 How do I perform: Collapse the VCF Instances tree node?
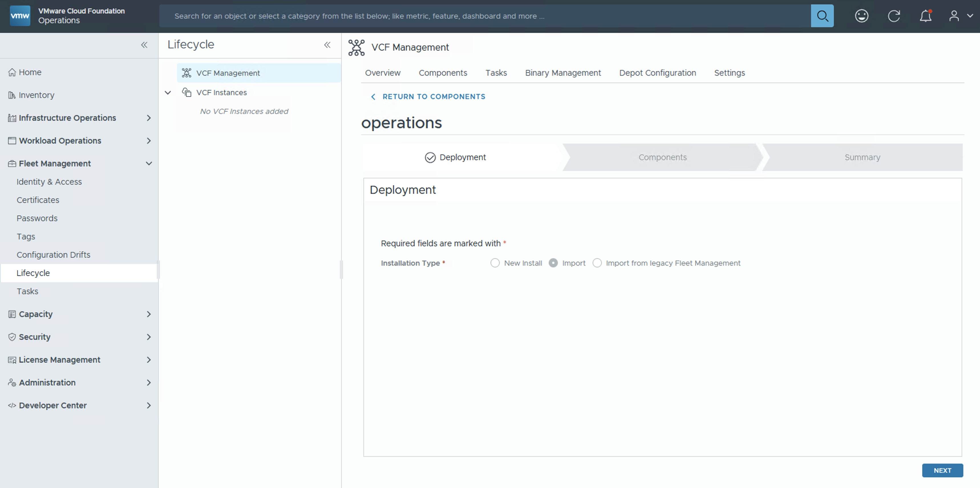168,92
